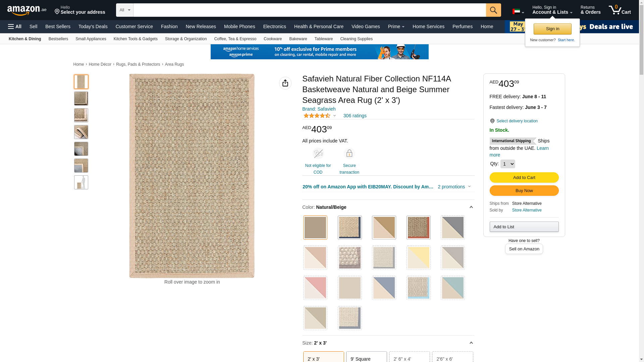Click the Not eligible for COD icon
The height and width of the screenshot is (362, 644).
(x=318, y=154)
